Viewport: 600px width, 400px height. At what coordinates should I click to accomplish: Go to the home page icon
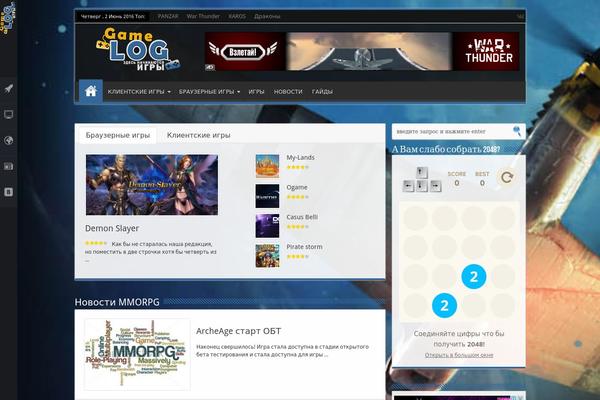coord(91,91)
